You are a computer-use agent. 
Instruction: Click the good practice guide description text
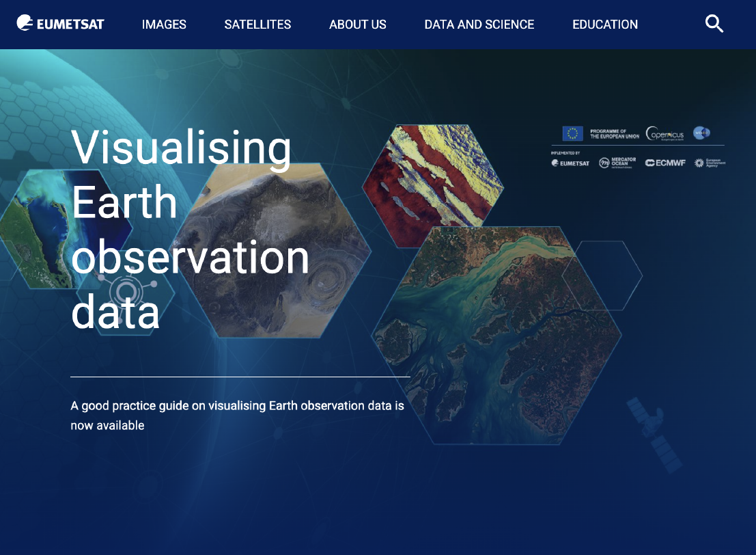coord(237,415)
